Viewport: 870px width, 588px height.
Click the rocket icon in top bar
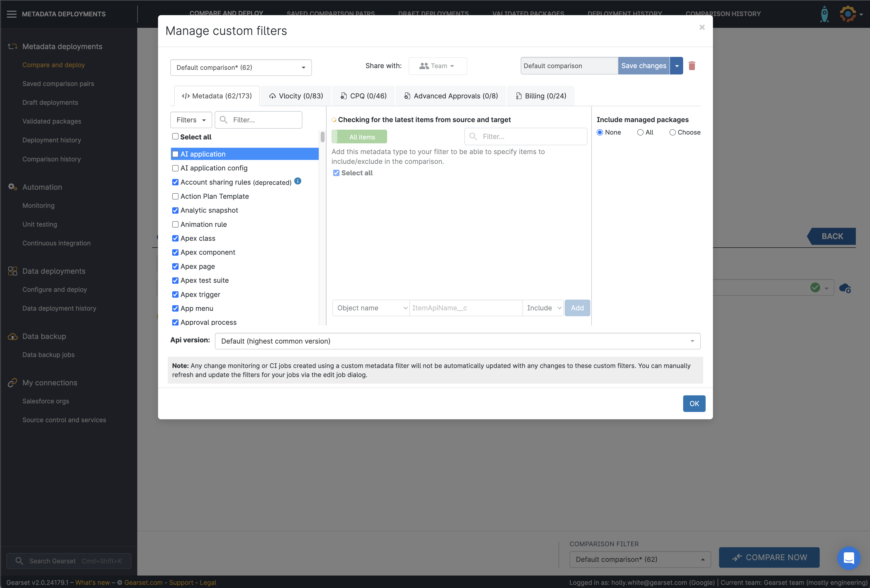point(824,14)
